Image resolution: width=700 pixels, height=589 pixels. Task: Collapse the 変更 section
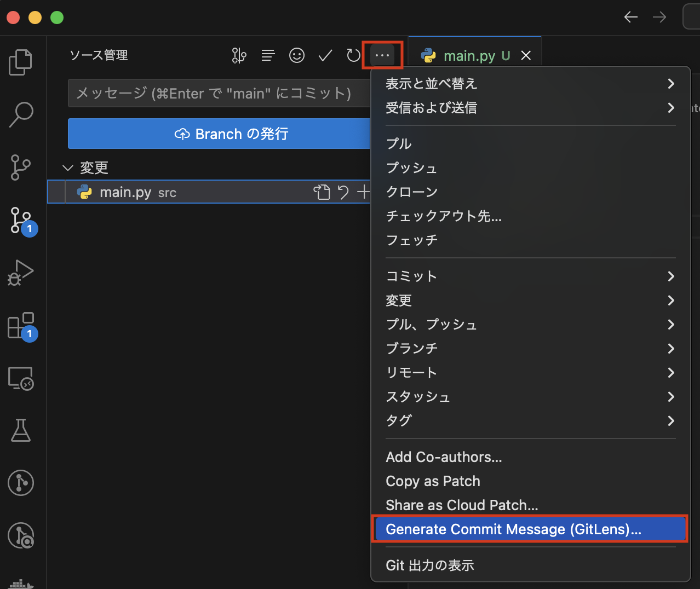[x=67, y=168]
